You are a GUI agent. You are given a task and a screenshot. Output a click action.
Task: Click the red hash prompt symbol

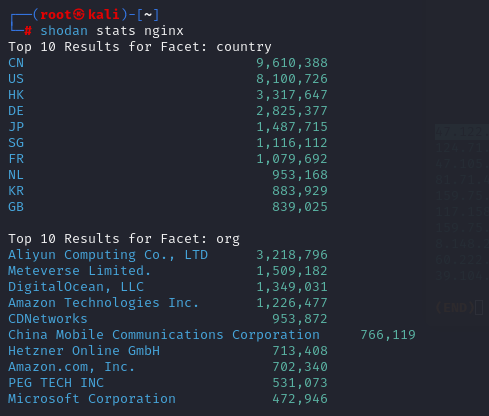point(28,31)
